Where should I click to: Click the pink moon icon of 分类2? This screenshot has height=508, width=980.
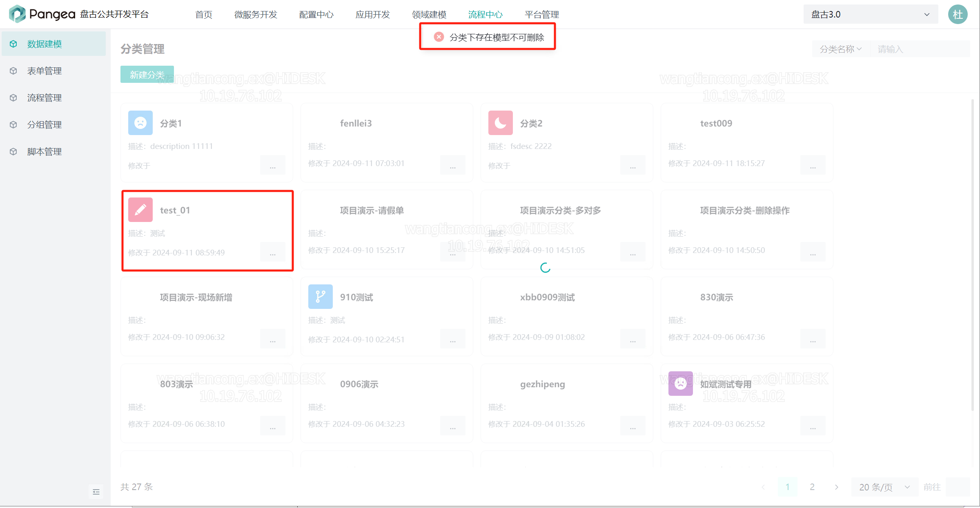pyautogui.click(x=501, y=123)
